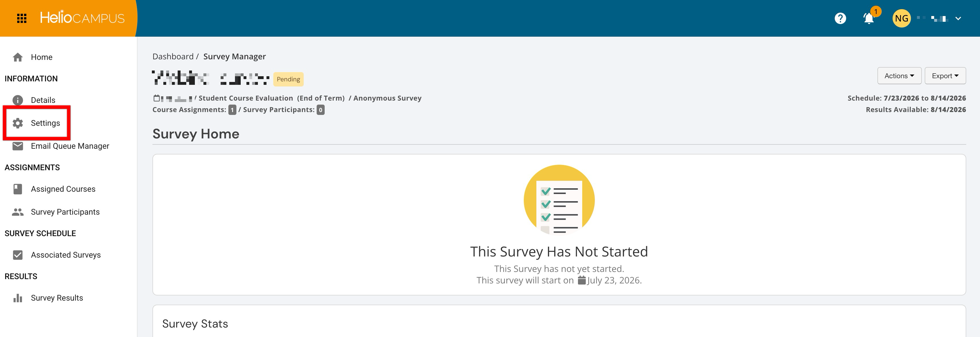Screen dimensions: 980x337
Task: Go to Dashboard breadcrumb link
Action: (x=173, y=56)
